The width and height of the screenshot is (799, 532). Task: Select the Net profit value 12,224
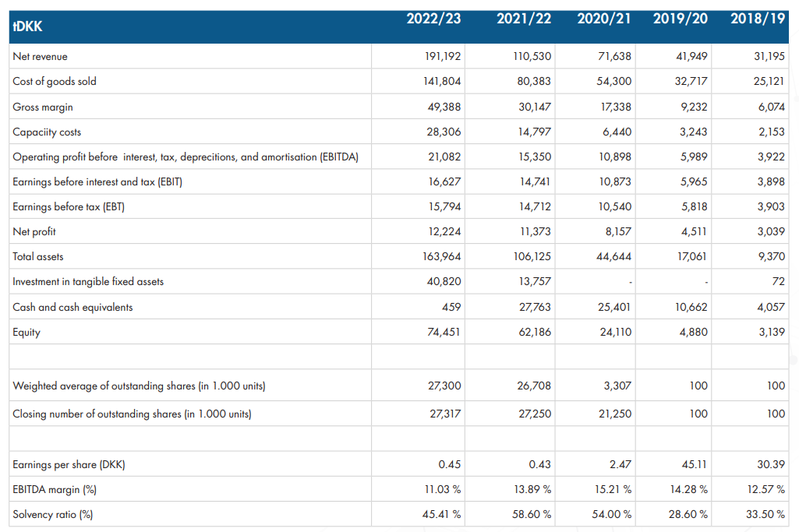444,231
